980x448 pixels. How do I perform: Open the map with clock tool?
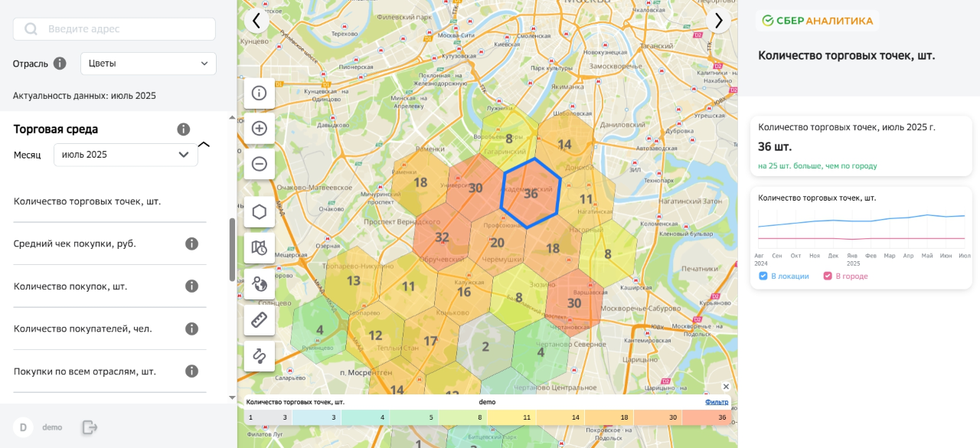[260, 247]
